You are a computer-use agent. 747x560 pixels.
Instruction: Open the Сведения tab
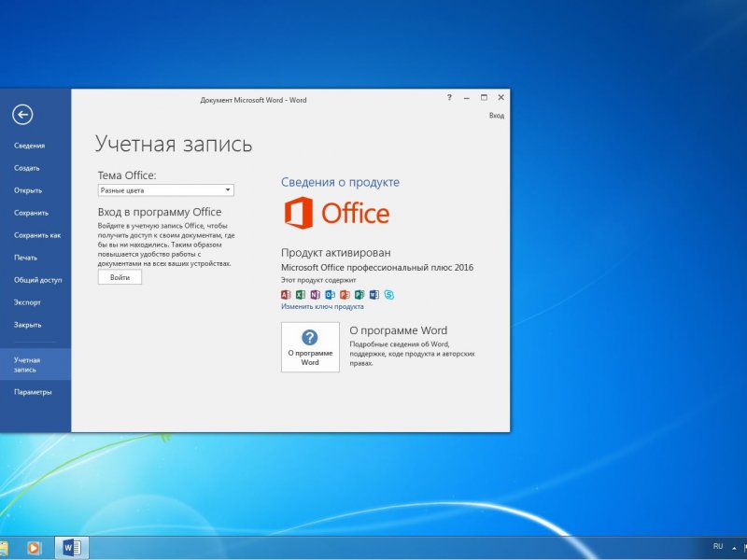(30, 146)
